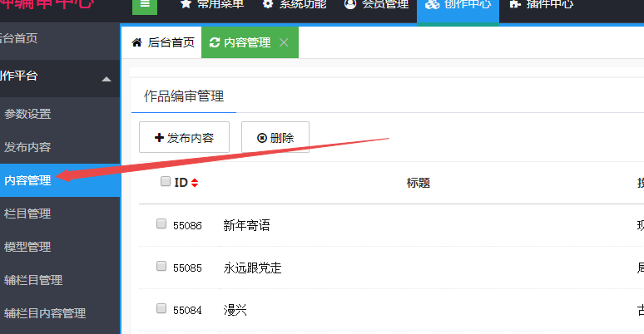644x334 pixels.
Task: Click the refresh icon on 内容管理 tab
Action: [215, 42]
